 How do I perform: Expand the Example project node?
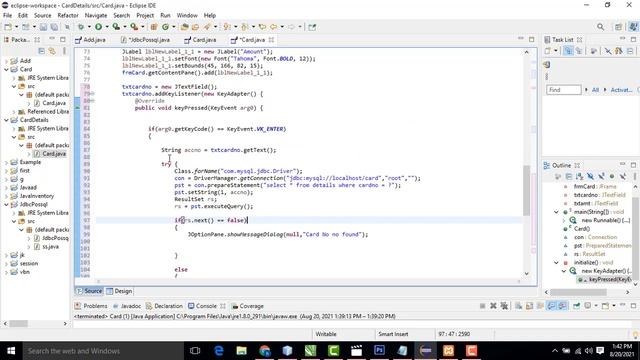7,162
